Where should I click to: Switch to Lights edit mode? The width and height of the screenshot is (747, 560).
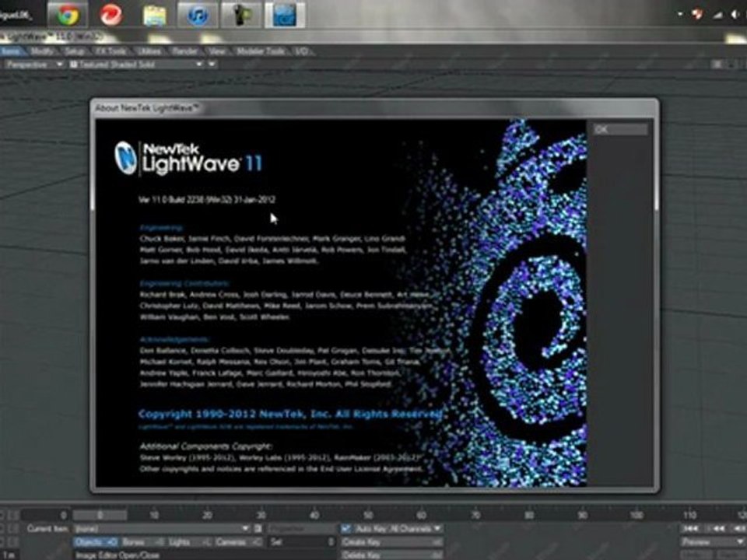(189, 542)
